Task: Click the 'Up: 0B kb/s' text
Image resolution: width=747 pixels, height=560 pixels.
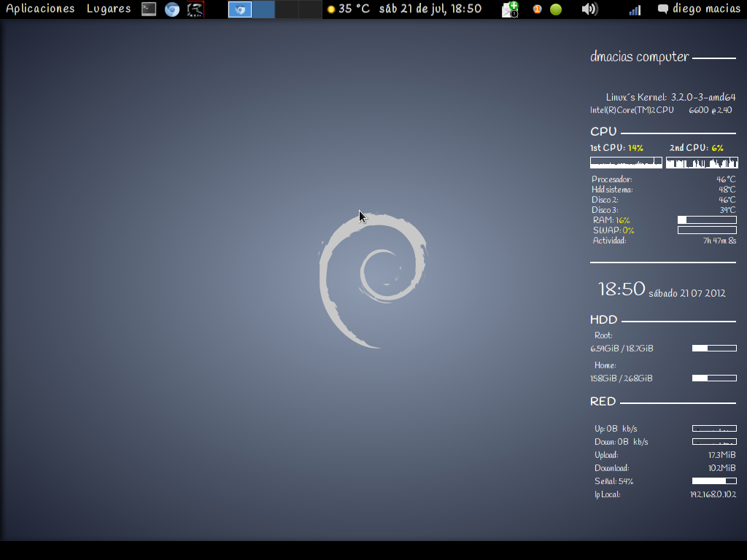Action: [616, 429]
